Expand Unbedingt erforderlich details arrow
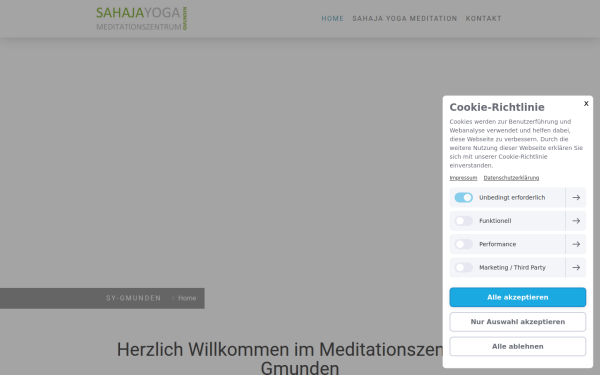Image resolution: width=600 pixels, height=375 pixels. pos(576,197)
